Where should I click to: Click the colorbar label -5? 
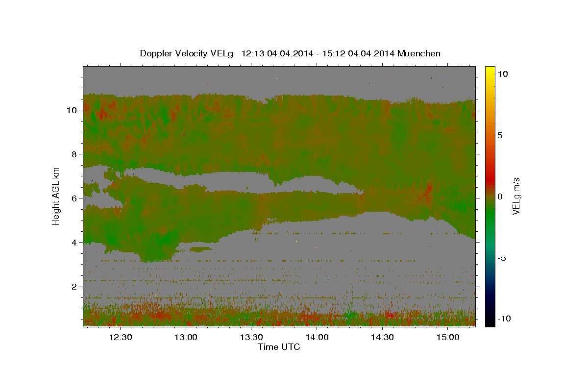[x=502, y=258]
